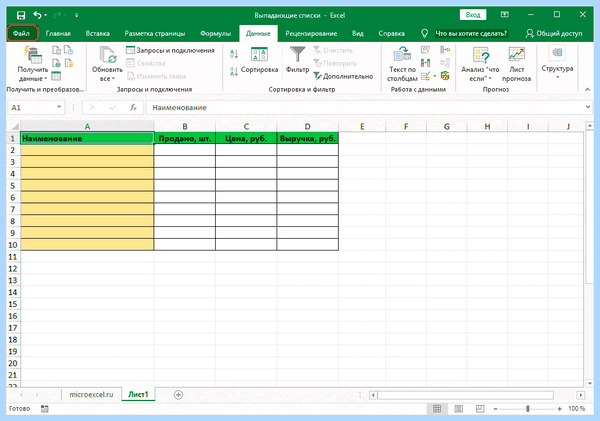The height and width of the screenshot is (421, 600).
Task: Click the Что вы хотите сделать? search box
Action: pos(471,34)
